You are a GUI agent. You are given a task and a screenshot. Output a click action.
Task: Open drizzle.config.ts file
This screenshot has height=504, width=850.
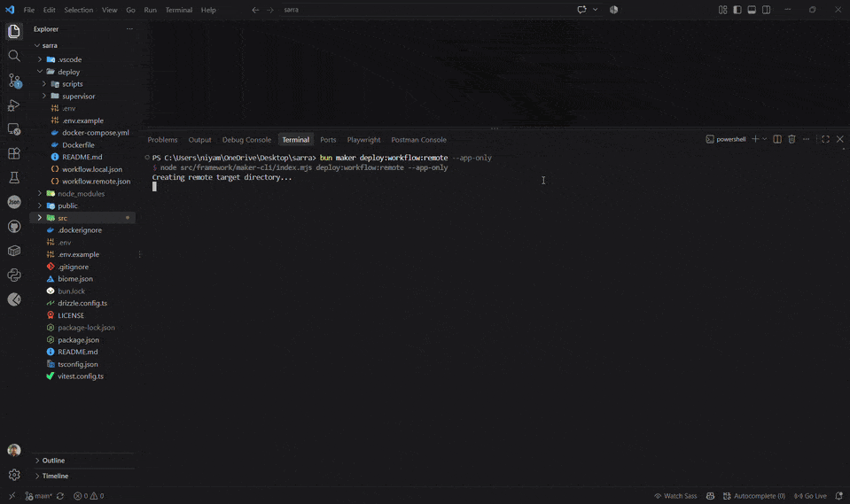coord(83,303)
